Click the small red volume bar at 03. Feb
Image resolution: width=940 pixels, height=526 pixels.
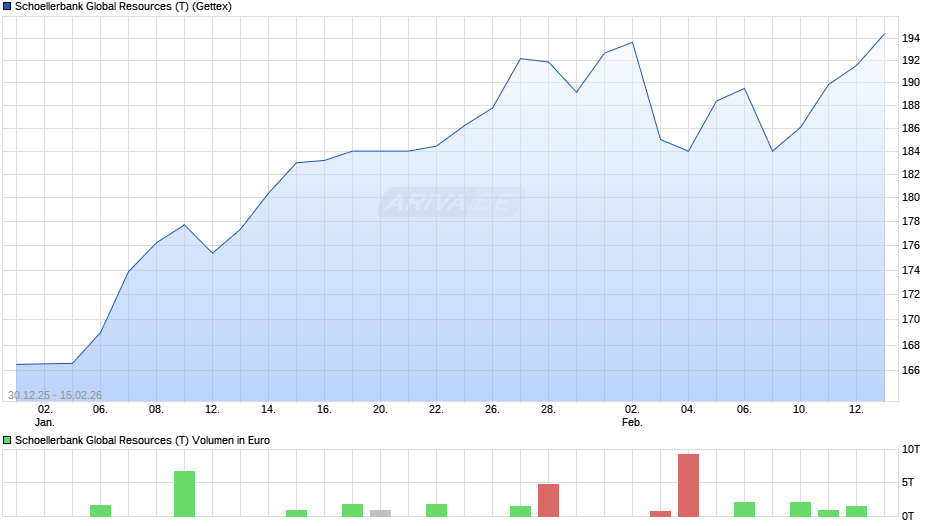click(660, 514)
